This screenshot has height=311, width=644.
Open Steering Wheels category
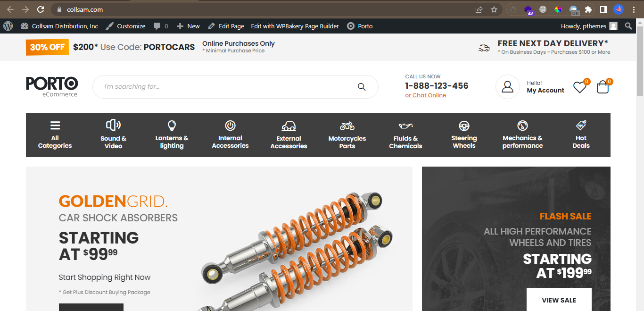[x=464, y=134]
